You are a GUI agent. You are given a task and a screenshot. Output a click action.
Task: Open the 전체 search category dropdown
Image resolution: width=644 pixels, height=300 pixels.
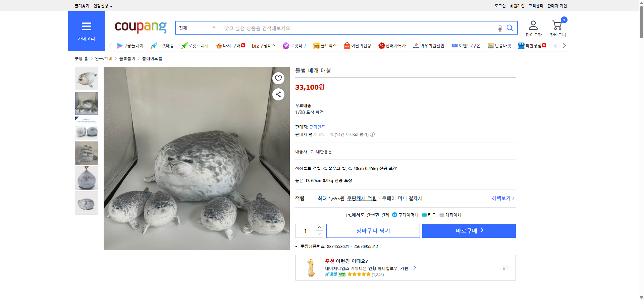pos(197,28)
